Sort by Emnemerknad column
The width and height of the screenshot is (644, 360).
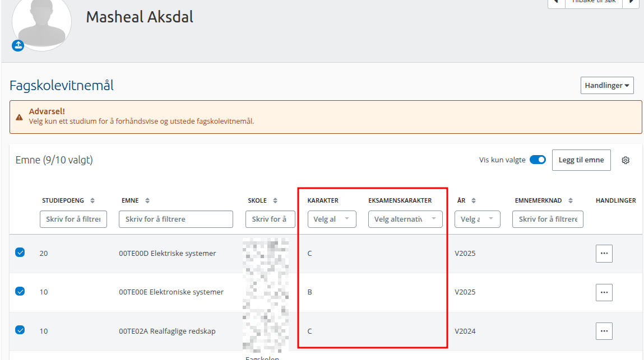pyautogui.click(x=571, y=200)
